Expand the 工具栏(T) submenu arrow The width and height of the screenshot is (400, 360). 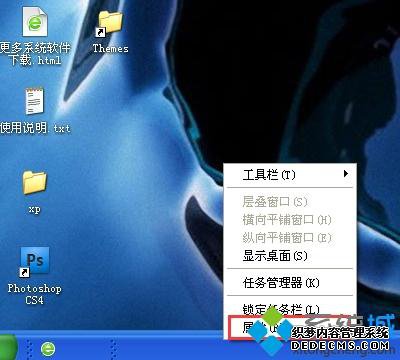[346, 174]
